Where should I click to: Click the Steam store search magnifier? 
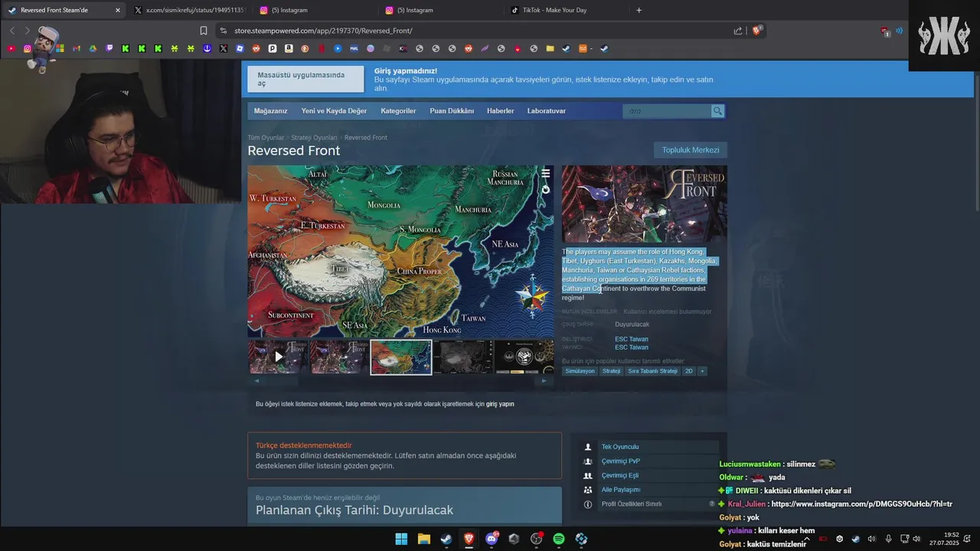pos(717,111)
